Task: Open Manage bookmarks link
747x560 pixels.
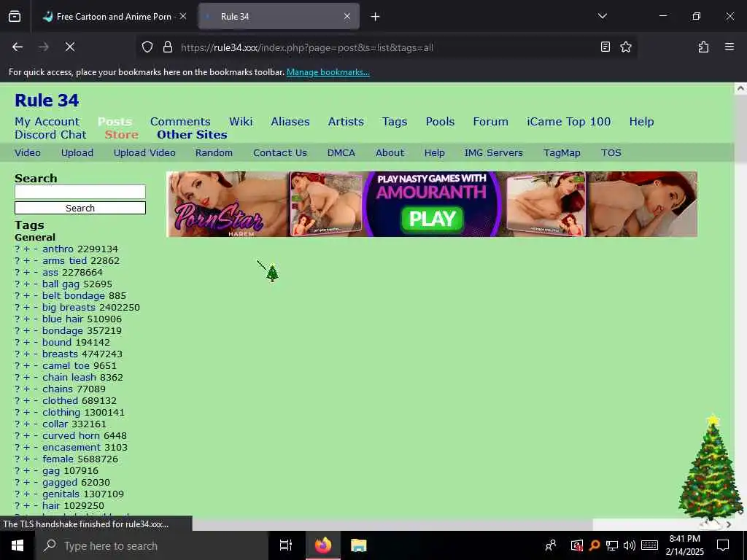Action: click(328, 72)
